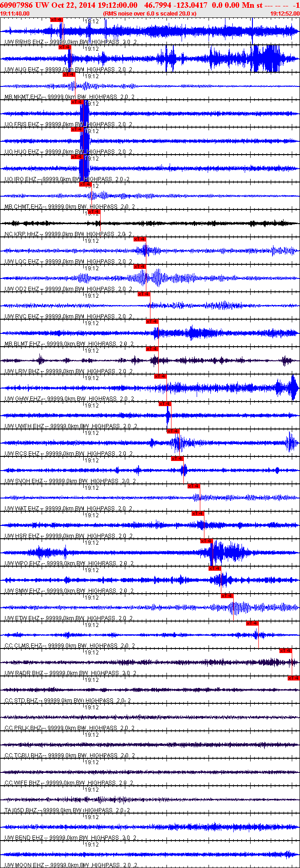Click red pick marker on IRO trace
Viewport: 300px width, 868px height.
click(77, 157)
